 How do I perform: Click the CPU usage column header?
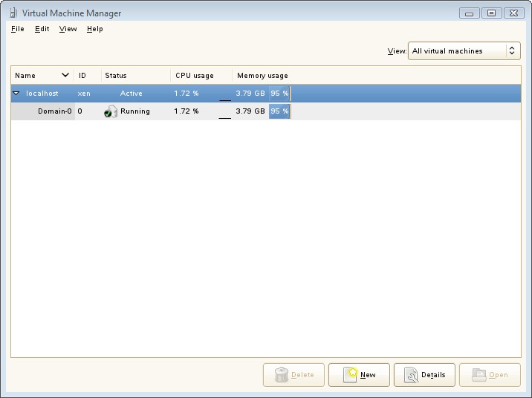201,75
